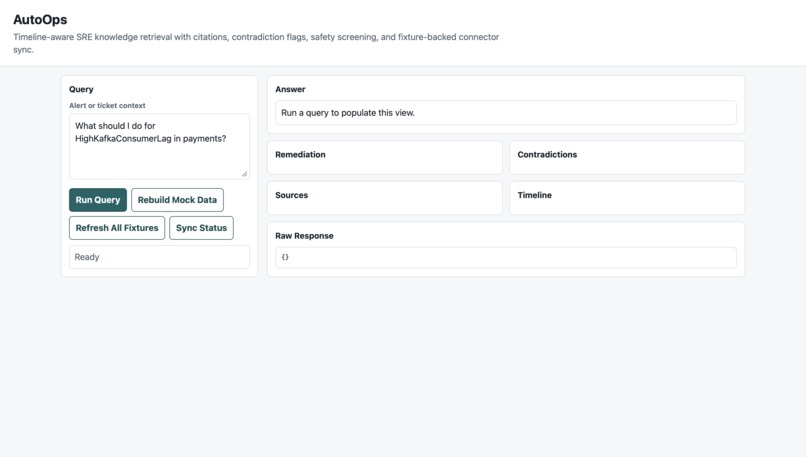Click the Answer heading
806x457 pixels.
click(290, 89)
